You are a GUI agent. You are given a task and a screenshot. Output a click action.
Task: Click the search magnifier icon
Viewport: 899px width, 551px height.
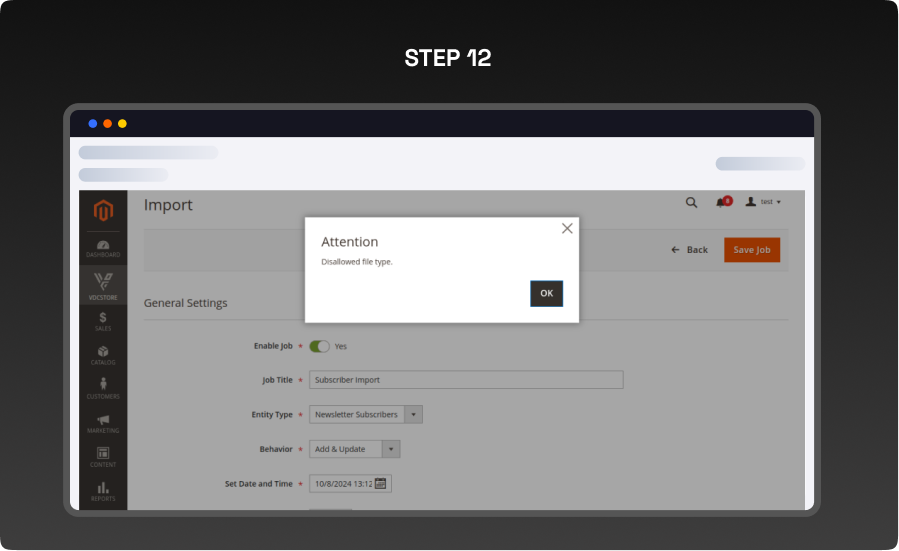tap(691, 202)
